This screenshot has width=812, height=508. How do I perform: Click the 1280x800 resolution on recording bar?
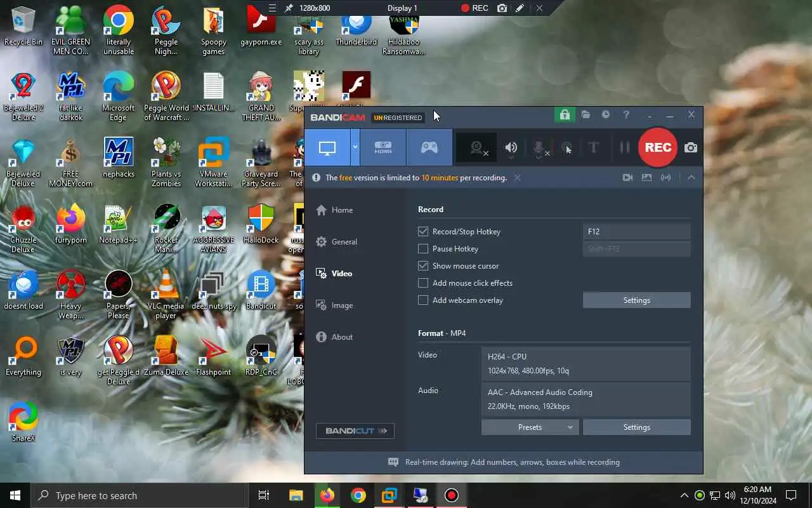315,8
